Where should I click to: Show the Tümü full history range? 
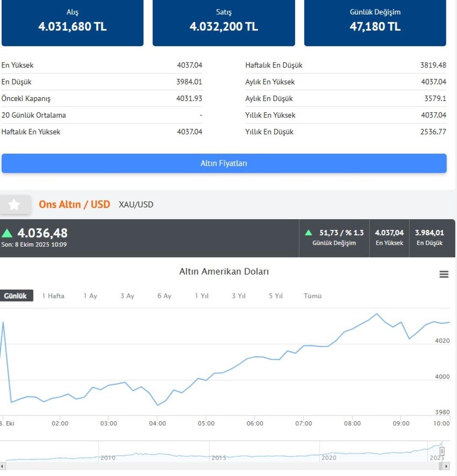coord(313,296)
